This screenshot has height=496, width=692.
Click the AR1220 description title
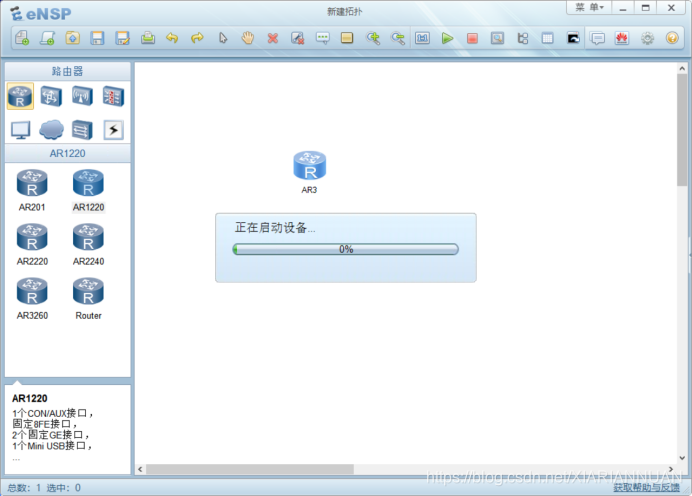point(30,398)
